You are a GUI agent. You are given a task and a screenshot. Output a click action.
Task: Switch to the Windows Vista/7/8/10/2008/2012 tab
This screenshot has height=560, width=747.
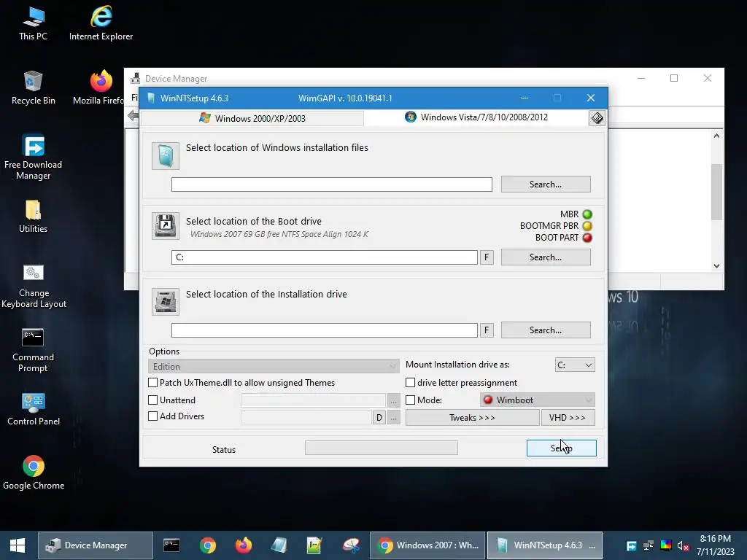(x=476, y=117)
